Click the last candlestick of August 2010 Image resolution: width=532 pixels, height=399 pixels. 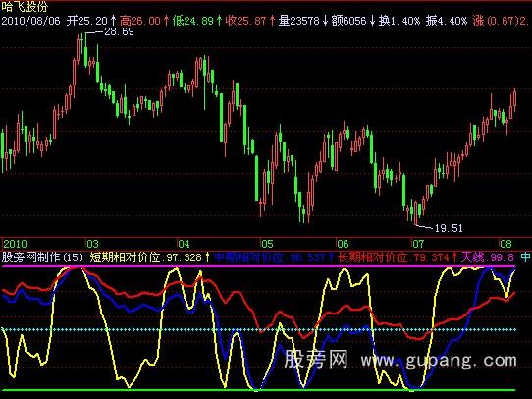tap(515, 100)
